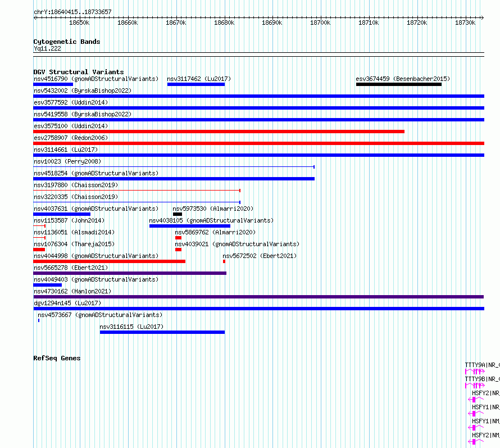Click the 18730k ruler position

coord(465,22)
